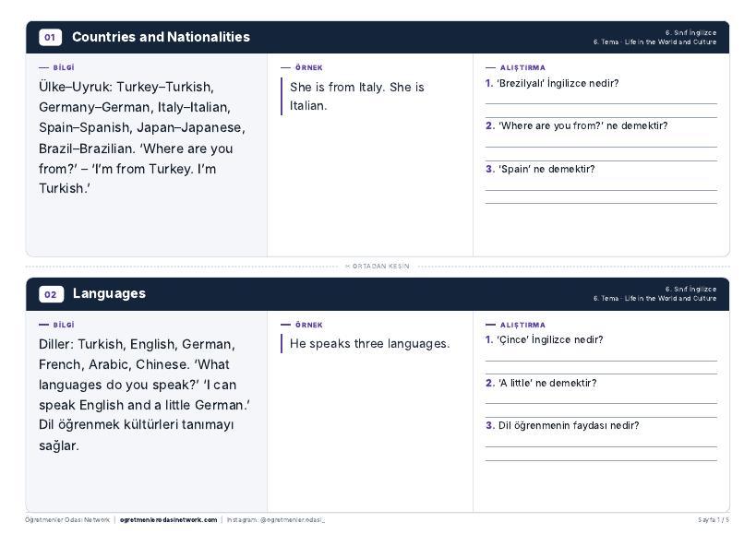Click the ALIŞTIRMA label in the Countries card
The image size is (756, 534).
coord(522,68)
